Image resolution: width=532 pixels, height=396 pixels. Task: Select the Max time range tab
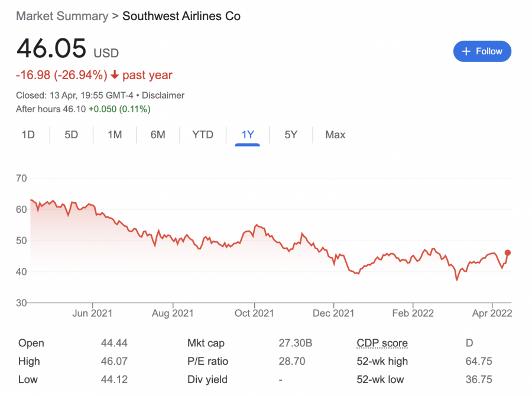pos(335,135)
